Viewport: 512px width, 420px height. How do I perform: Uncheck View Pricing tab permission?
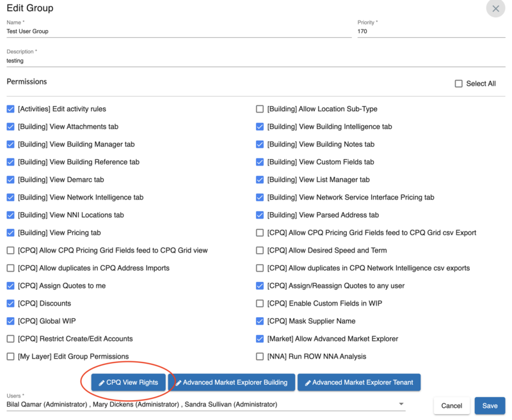[x=11, y=233]
